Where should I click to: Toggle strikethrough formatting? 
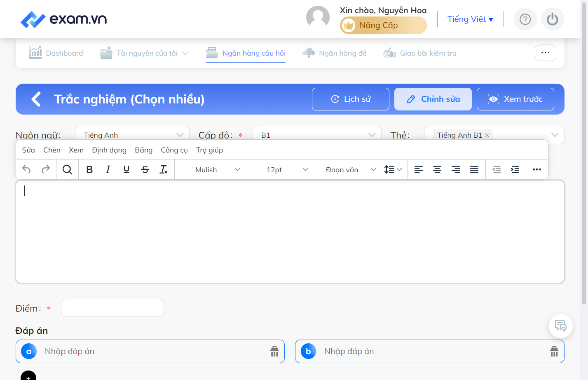pyautogui.click(x=145, y=169)
